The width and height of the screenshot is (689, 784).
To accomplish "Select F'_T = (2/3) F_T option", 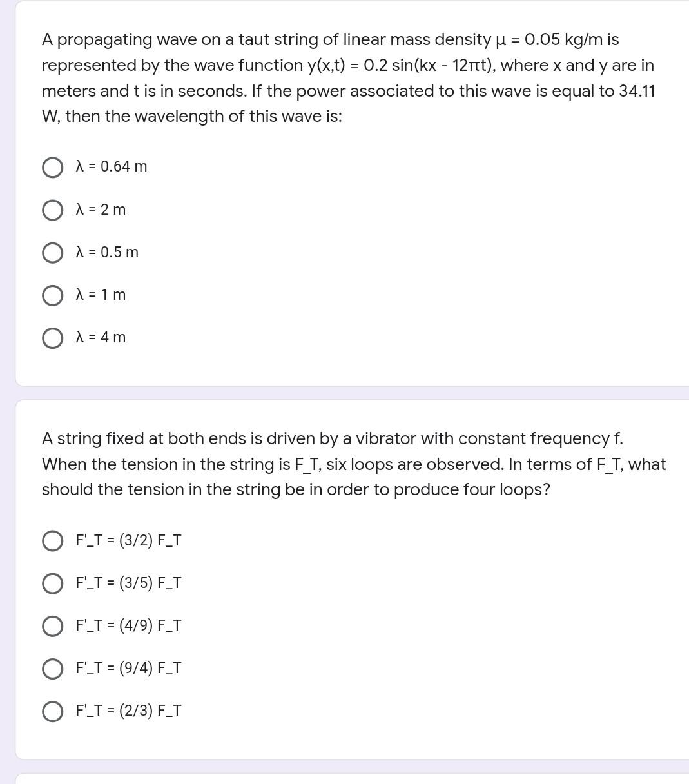I will (x=52, y=710).
